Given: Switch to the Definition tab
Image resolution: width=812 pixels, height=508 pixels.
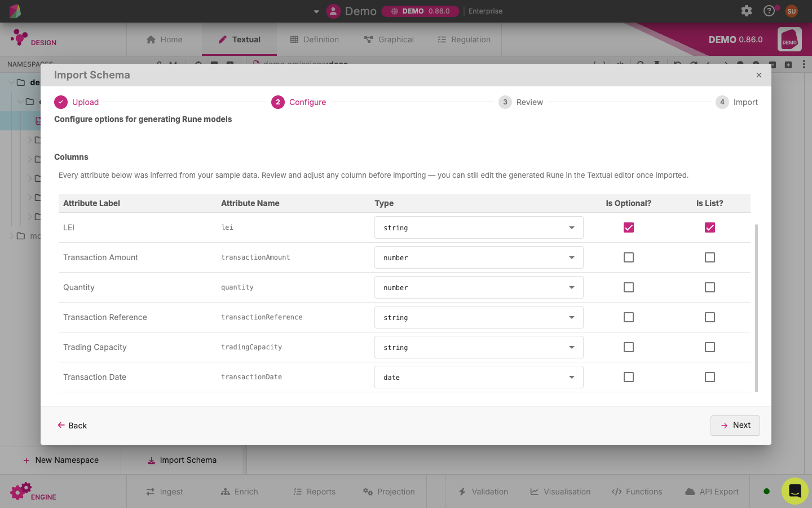Looking at the screenshot, I should coord(314,40).
